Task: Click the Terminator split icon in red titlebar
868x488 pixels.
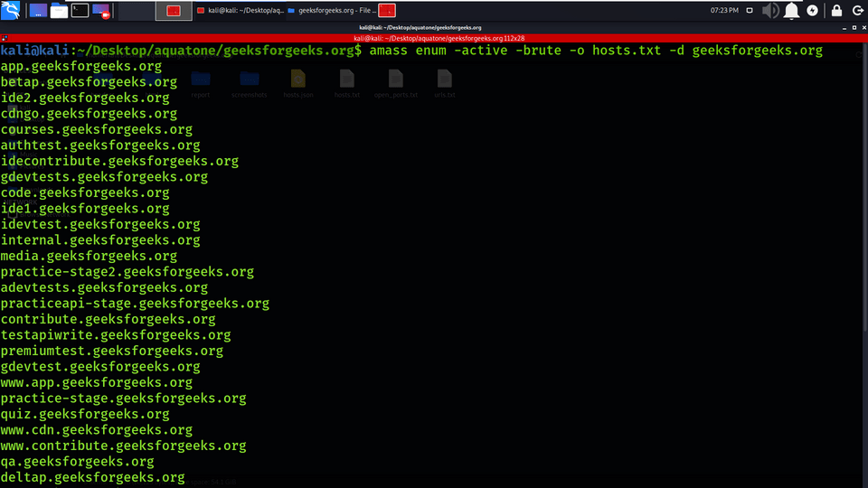Action: [x=5, y=38]
